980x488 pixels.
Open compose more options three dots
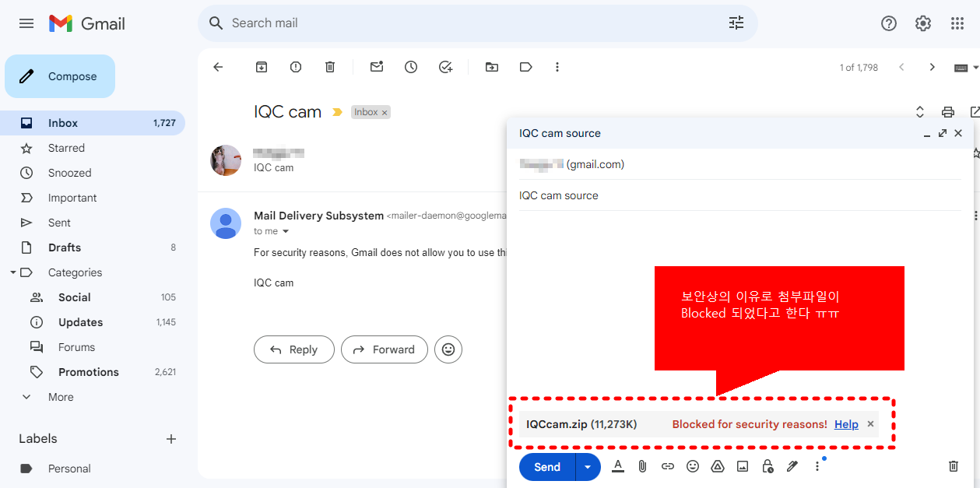pyautogui.click(x=817, y=466)
